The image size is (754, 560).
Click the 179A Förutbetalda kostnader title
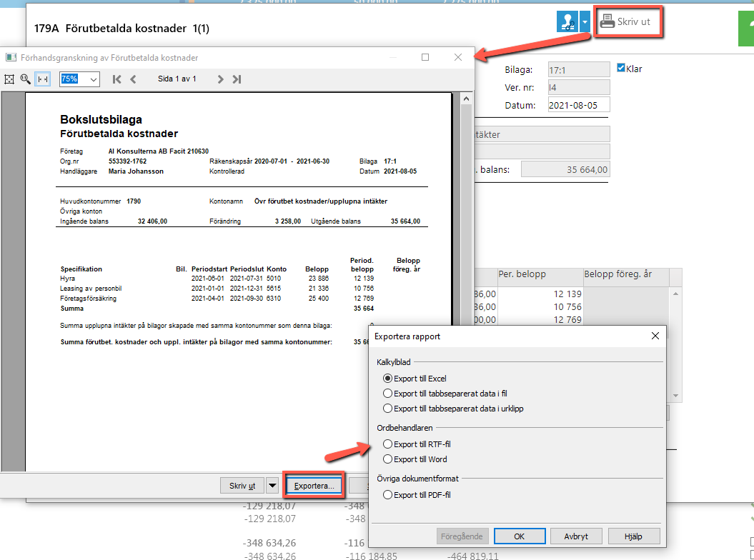click(x=121, y=29)
